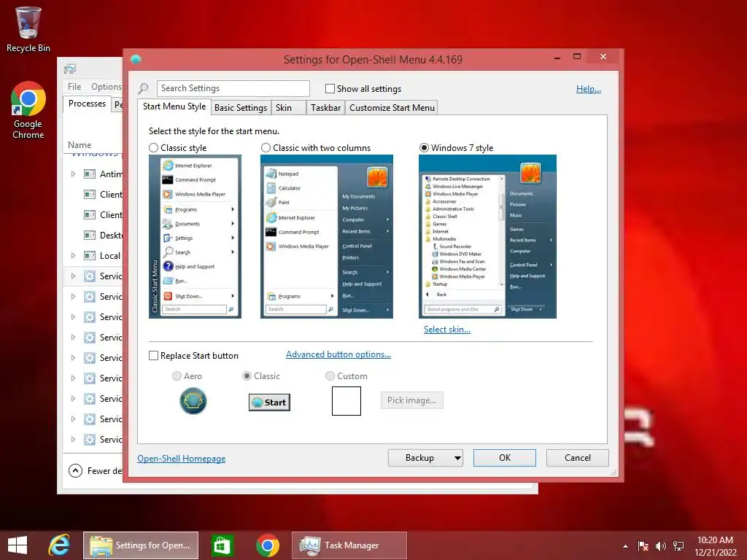Open the Backup dropdown arrow
This screenshot has height=560, width=747.
(457, 458)
